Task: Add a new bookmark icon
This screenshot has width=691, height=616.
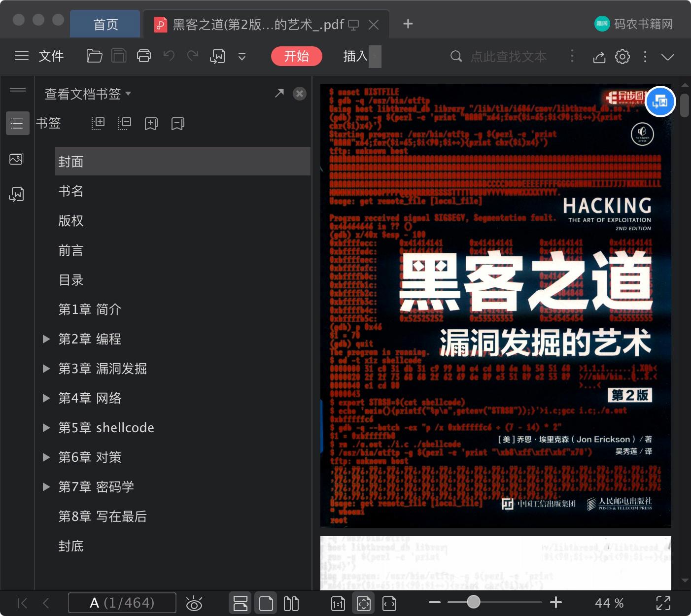Action: pos(151,123)
